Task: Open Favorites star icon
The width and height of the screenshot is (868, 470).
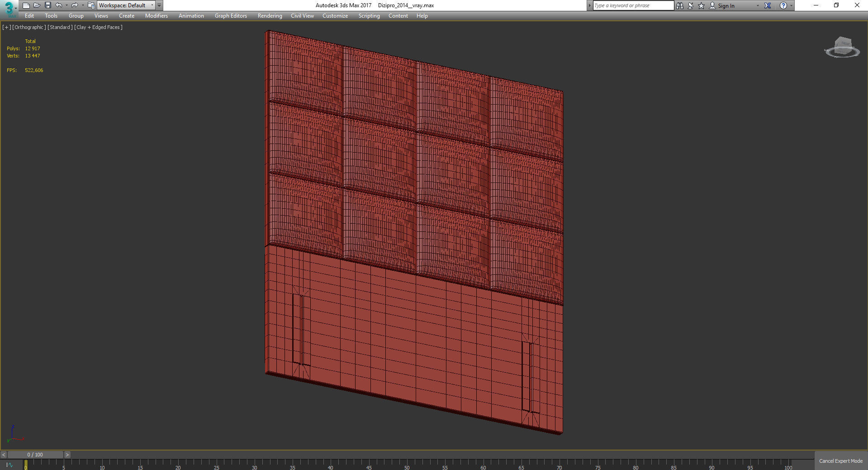Action: click(x=702, y=5)
